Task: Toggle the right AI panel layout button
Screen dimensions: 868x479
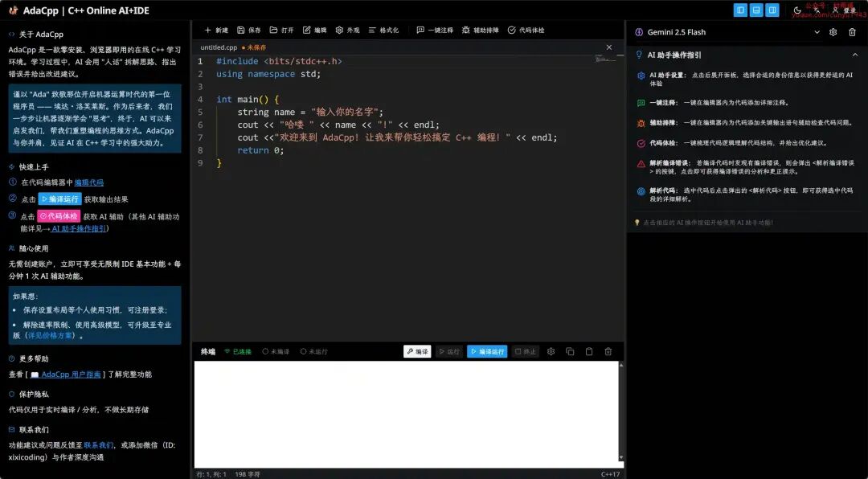Action: (x=772, y=10)
